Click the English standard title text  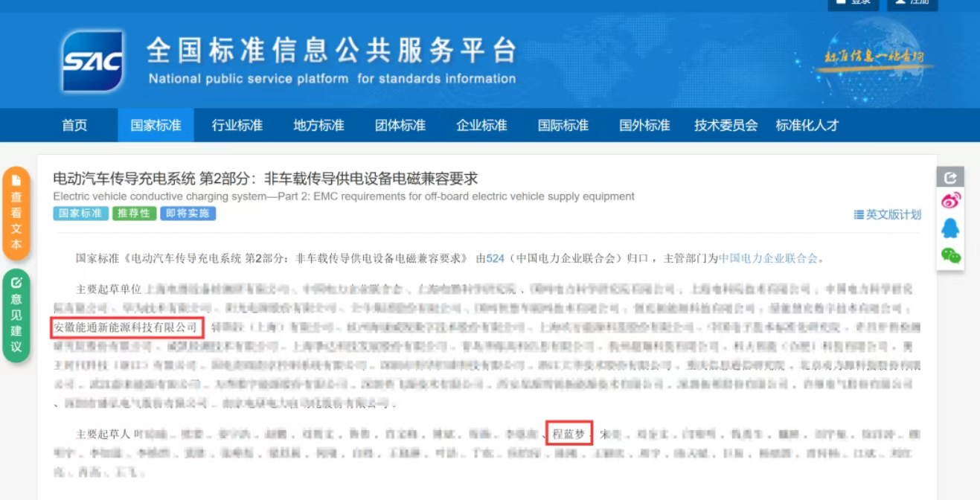344,196
